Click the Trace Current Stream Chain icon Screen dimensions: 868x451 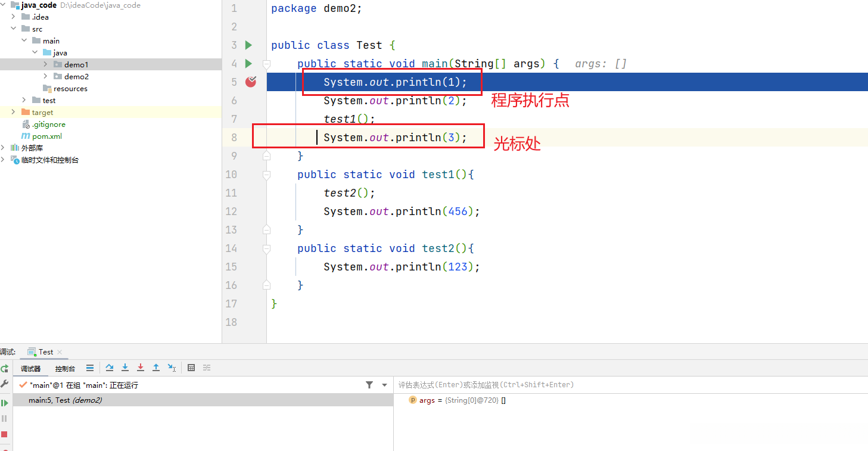point(207,368)
